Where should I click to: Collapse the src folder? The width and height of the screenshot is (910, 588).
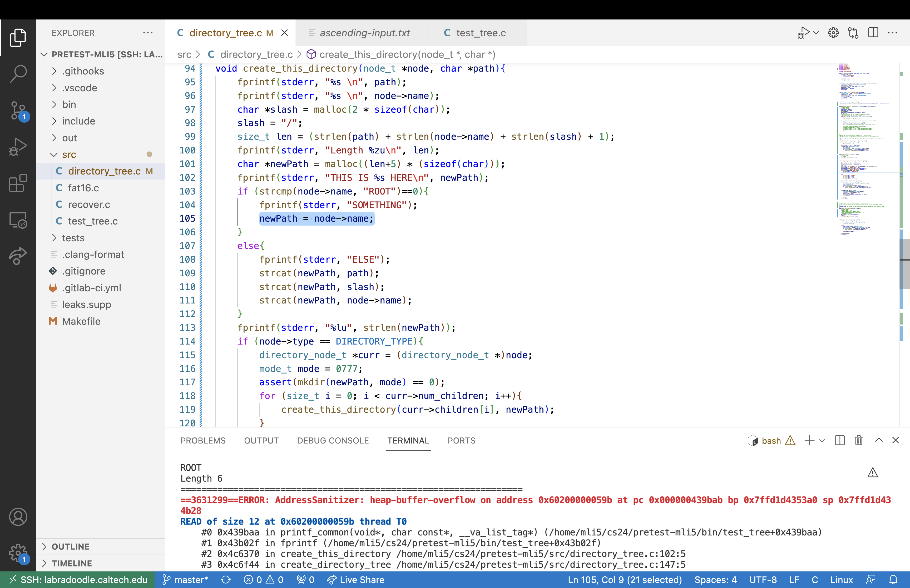(x=69, y=155)
